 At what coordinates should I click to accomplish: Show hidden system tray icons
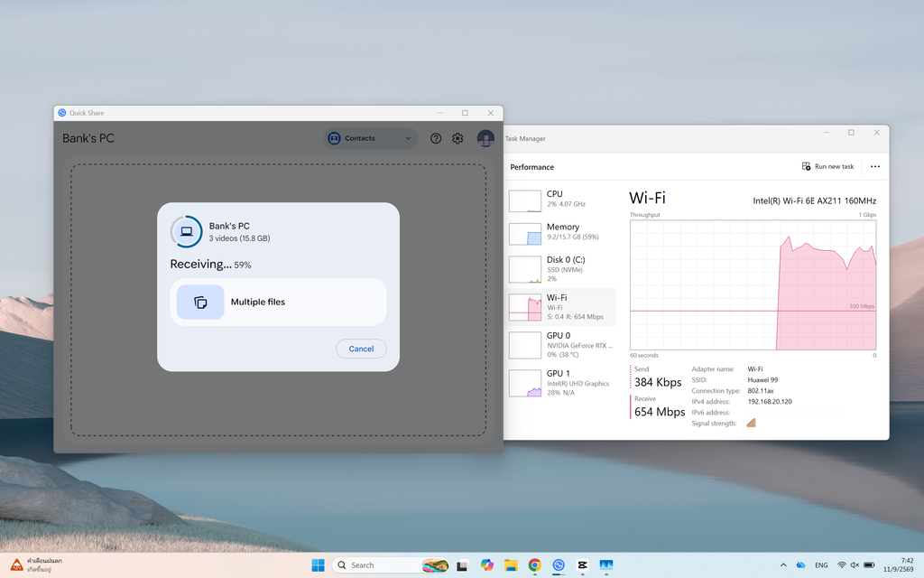(x=783, y=565)
